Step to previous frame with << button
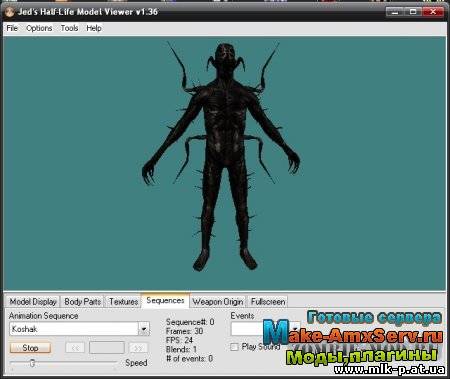This screenshot has height=379, width=450. click(x=75, y=348)
